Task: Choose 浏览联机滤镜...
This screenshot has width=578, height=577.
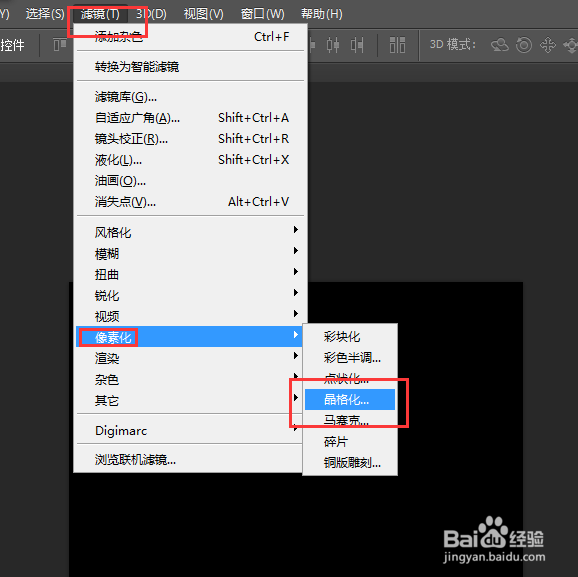Action: click(x=189, y=460)
